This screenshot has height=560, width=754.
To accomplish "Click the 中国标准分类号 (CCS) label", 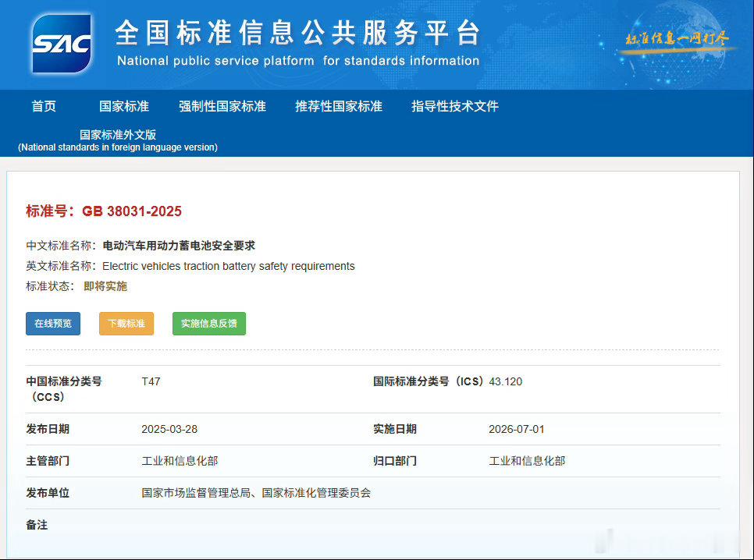I will 64,389.
